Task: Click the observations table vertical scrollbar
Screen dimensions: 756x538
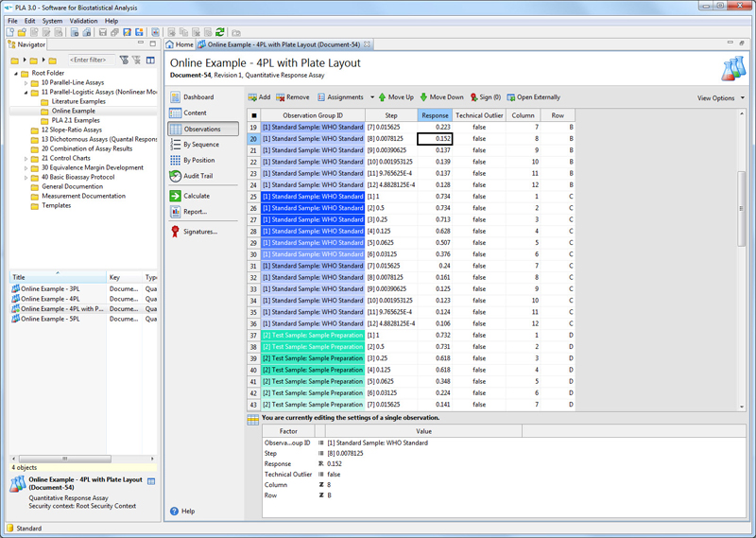Action: [x=742, y=209]
